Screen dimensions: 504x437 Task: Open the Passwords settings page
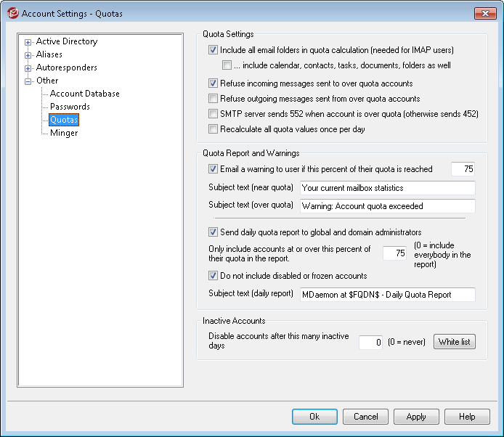click(70, 107)
